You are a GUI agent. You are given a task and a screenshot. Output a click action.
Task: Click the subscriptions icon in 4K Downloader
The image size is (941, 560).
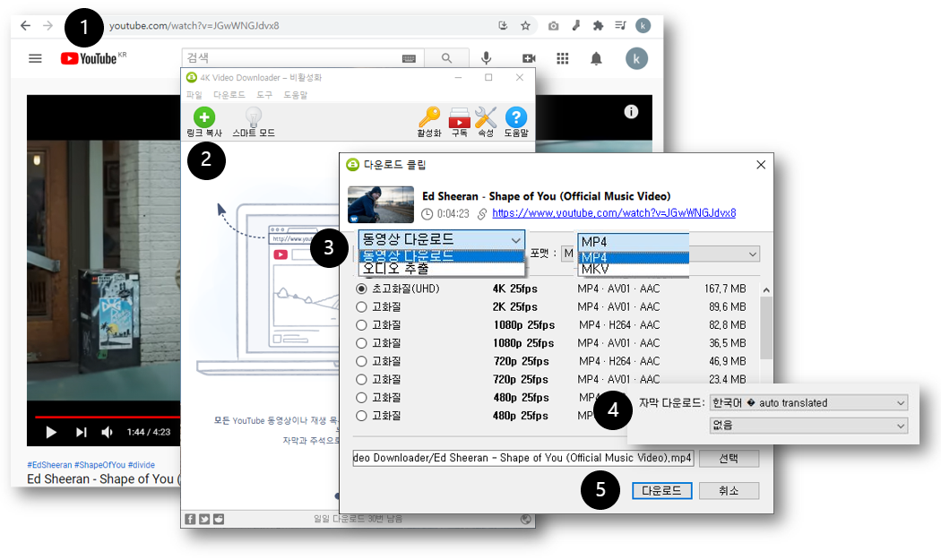point(459,122)
